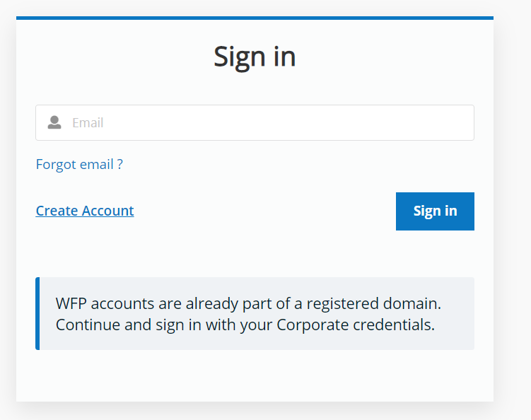Viewport: 531px width, 420px height.
Task: Click the Sign in page heading
Action: [x=255, y=57]
